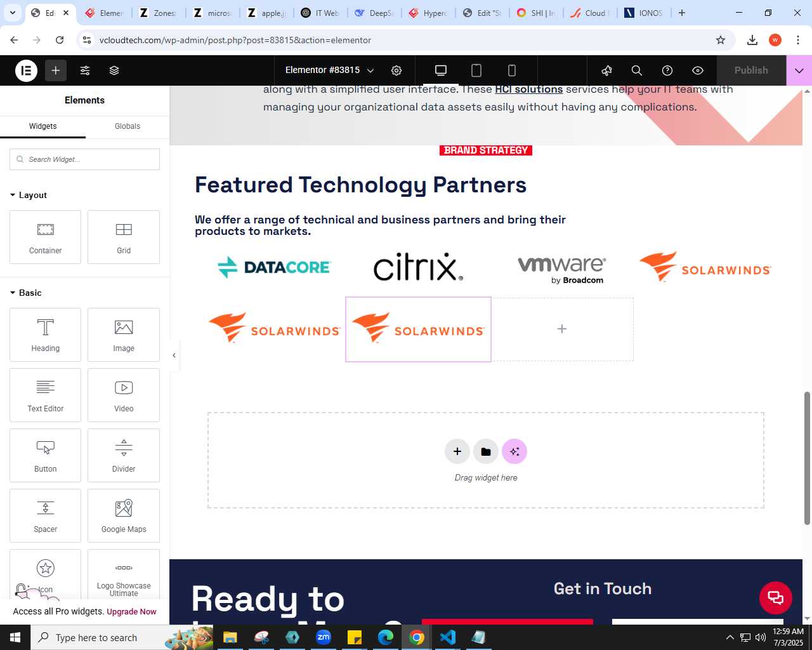Click the Publish button
Viewport: 812px width, 650px height.
point(751,70)
